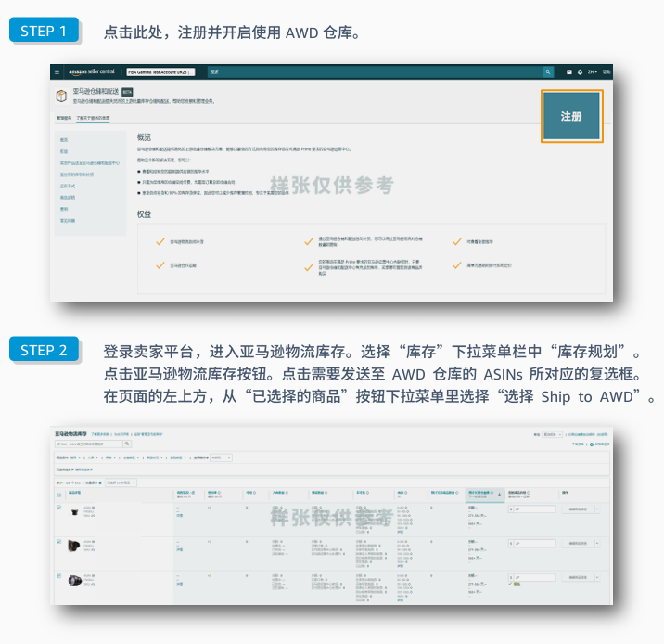Click the action button in first product row
This screenshot has height=644, width=664.
pyautogui.click(x=578, y=509)
